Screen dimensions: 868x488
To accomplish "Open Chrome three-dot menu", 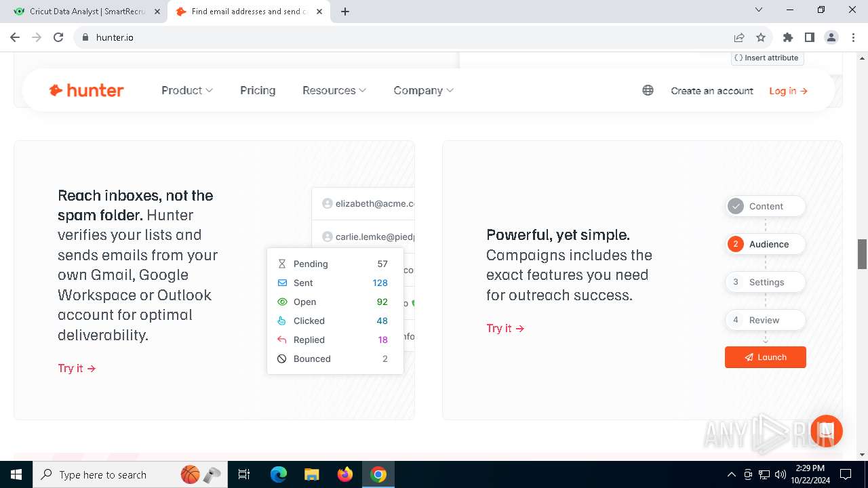I will 853,37.
